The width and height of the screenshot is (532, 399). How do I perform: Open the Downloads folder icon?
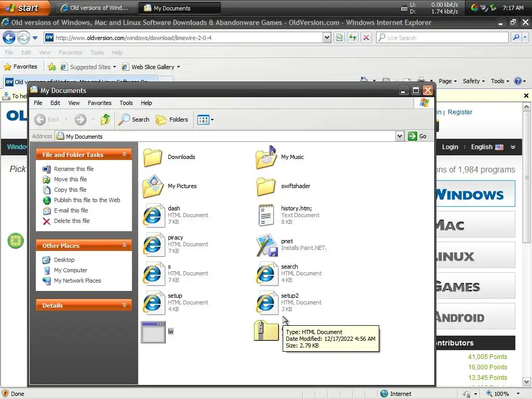tap(152, 157)
